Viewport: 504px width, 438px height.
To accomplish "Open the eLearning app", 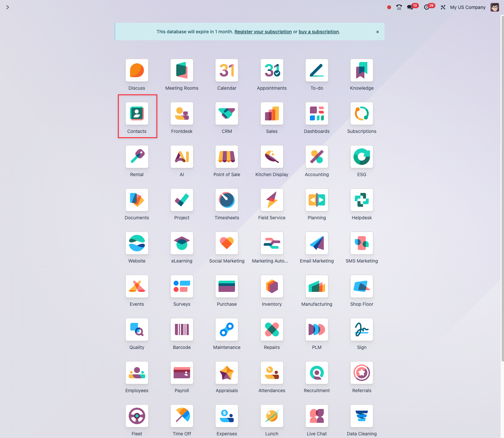I will click(182, 243).
